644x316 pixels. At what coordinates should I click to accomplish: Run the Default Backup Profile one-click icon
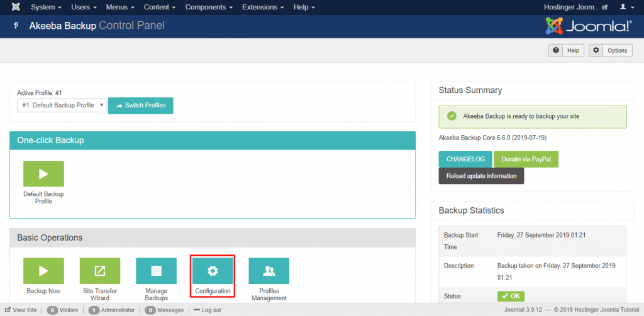43,173
